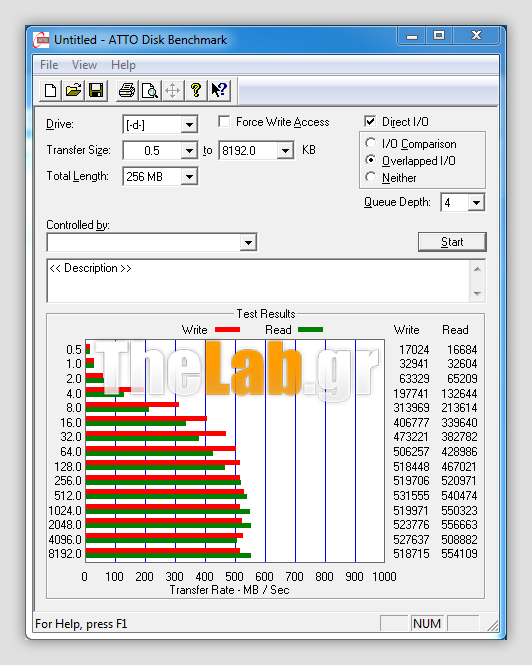Click the Transfer Rate - MB / Sec label

pyautogui.click(x=230, y=590)
